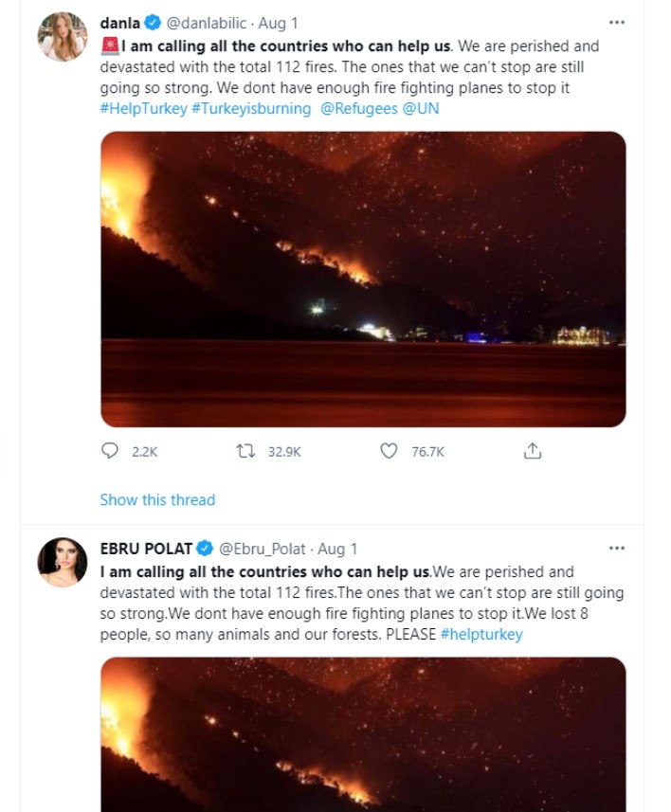Viewport: 671px width, 812px height.
Task: Click EBRU POLAT's verified badge
Action: click(204, 550)
